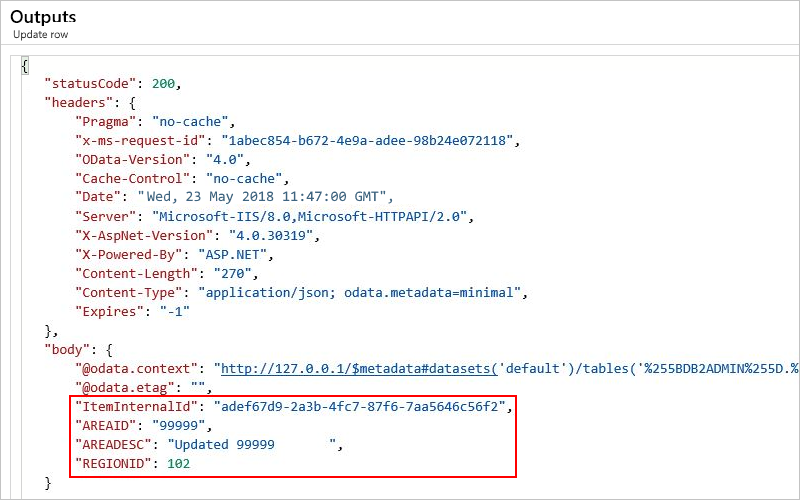The width and height of the screenshot is (800, 500).
Task: Select the Content-Length value "270"
Action: (233, 273)
